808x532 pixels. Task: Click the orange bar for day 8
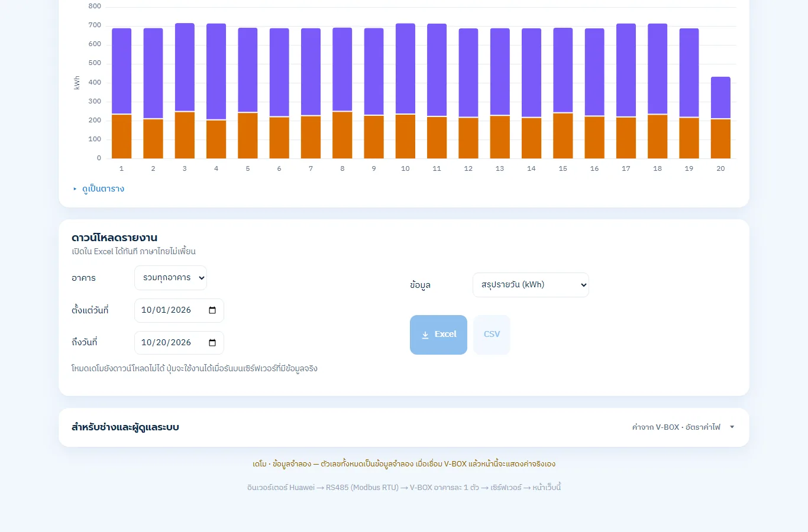coord(342,135)
